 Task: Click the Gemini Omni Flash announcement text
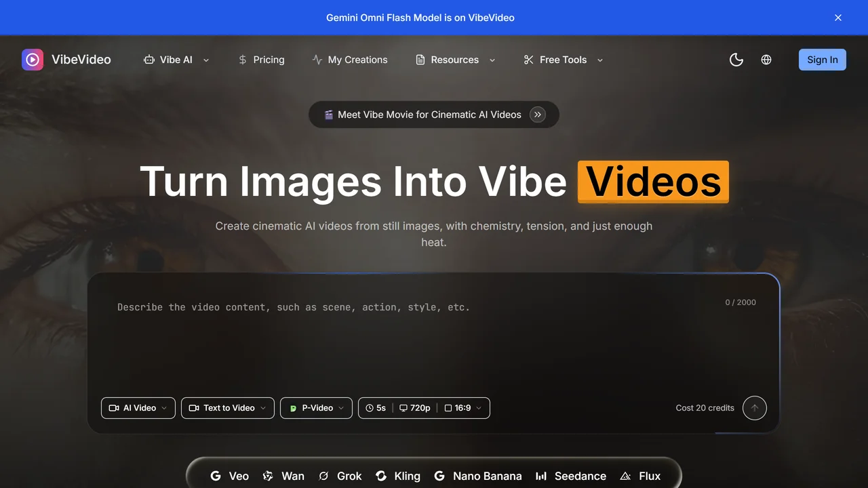(420, 18)
